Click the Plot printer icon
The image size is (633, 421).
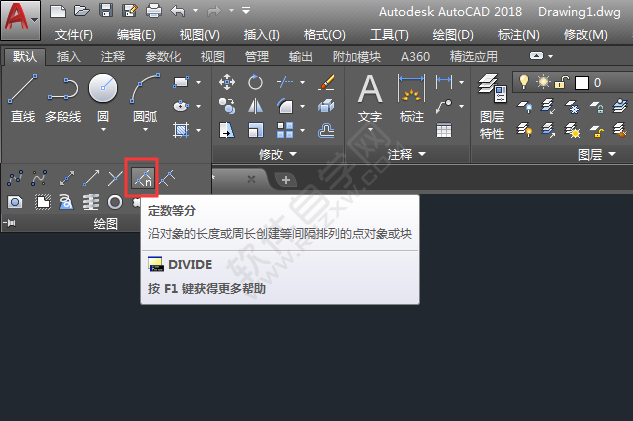pyautogui.click(x=154, y=11)
